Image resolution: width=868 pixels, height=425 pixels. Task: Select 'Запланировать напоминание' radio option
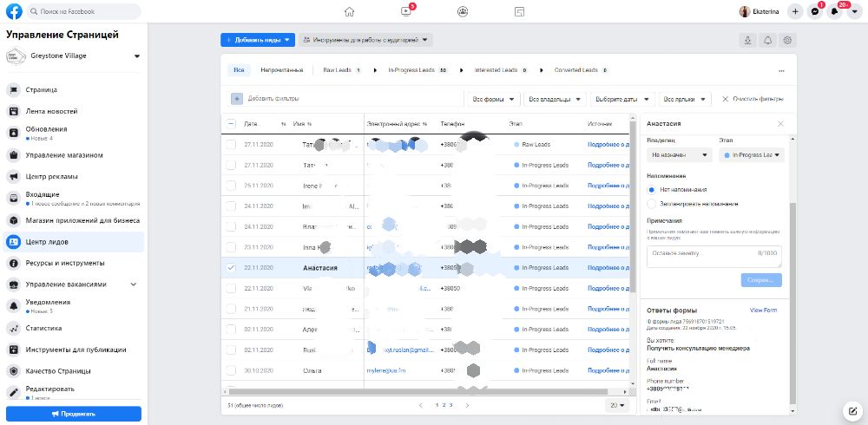(653, 204)
